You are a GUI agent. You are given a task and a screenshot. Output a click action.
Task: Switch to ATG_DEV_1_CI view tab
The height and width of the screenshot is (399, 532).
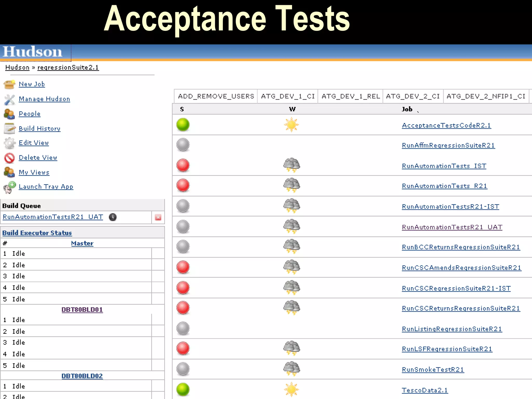click(x=288, y=96)
